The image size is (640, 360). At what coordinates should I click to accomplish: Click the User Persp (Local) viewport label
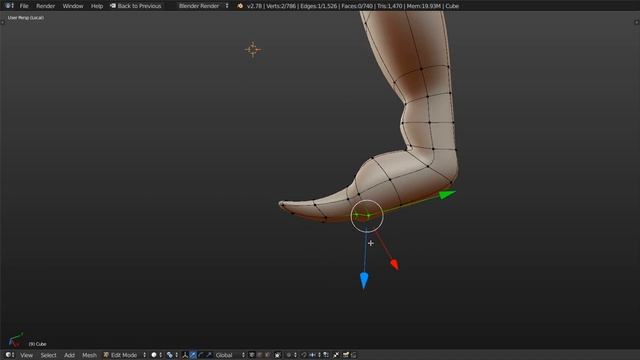(25, 18)
